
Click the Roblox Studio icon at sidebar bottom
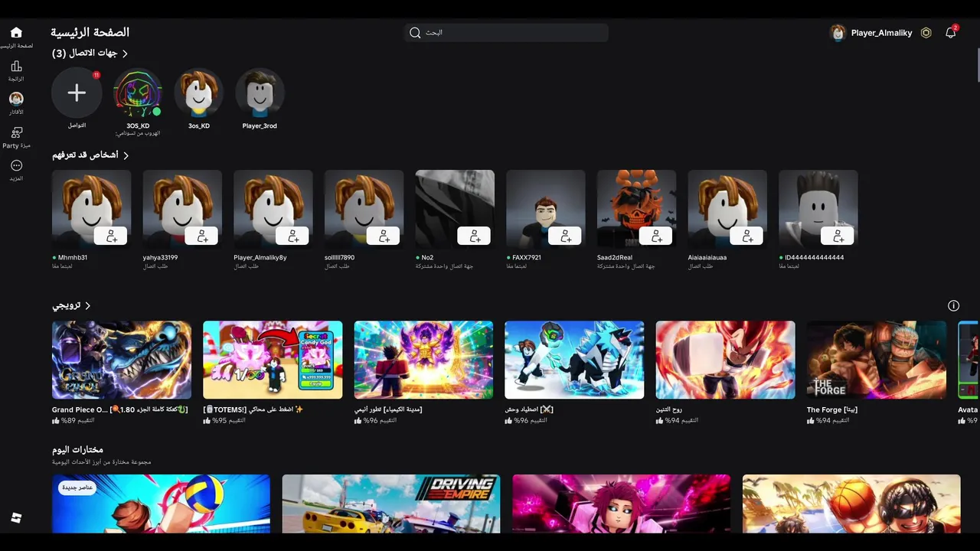point(16,518)
